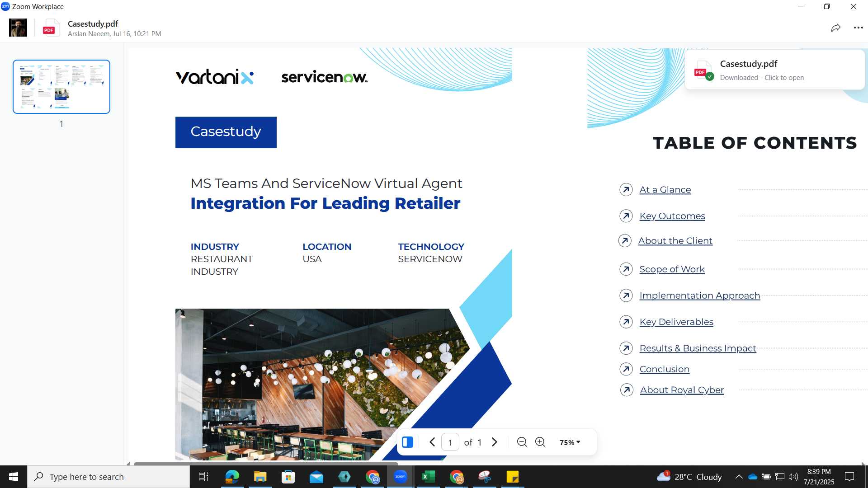This screenshot has width=868, height=488.
Task: Open the Key Deliverables link
Action: (x=676, y=322)
